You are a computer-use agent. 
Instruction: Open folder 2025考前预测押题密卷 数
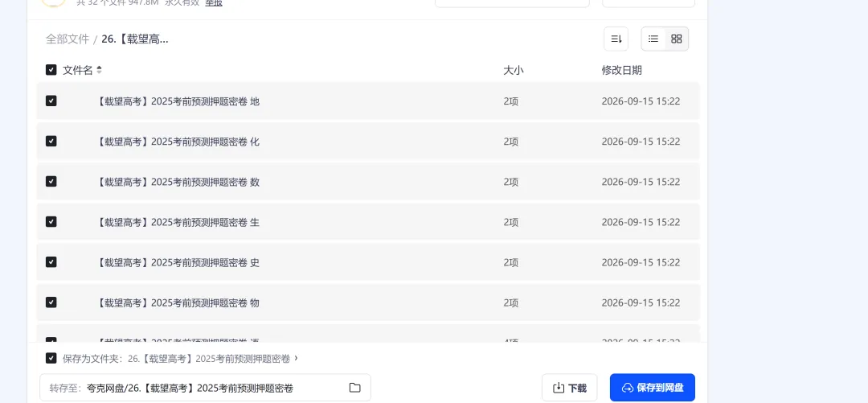click(x=178, y=182)
